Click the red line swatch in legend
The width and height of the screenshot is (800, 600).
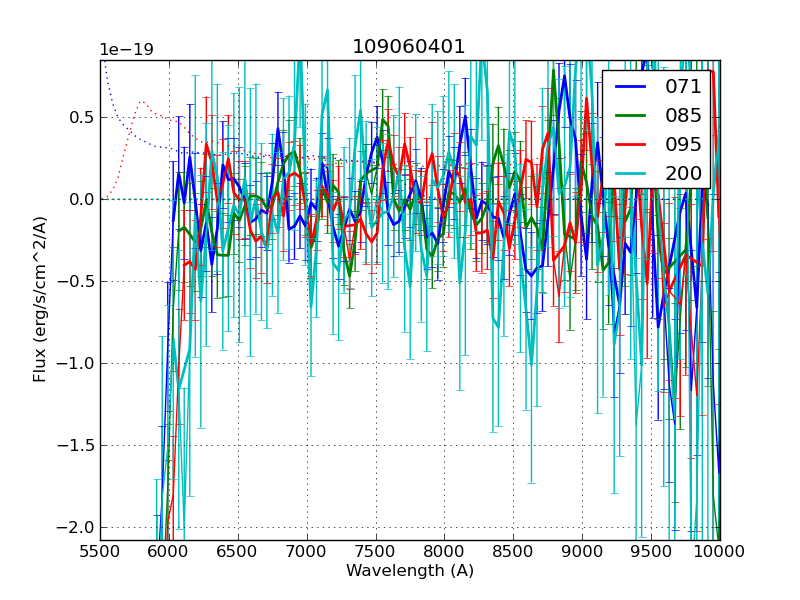tap(632, 144)
